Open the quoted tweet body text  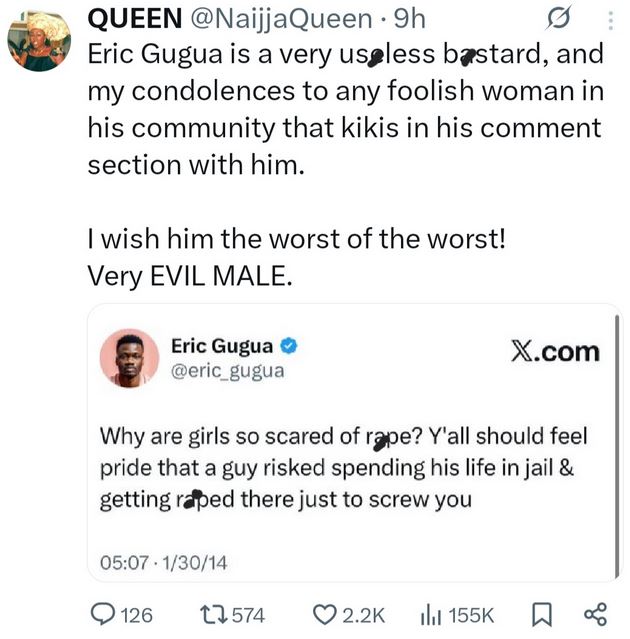point(340,468)
